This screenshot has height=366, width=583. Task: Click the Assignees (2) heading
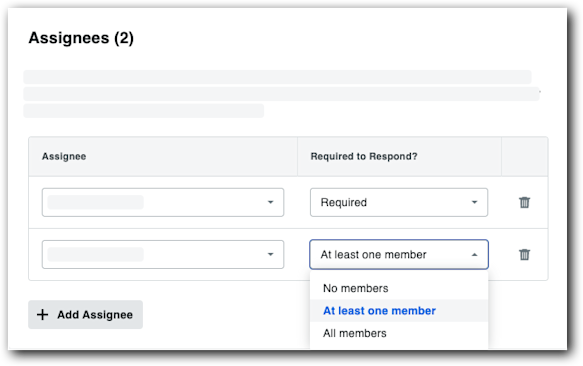81,38
